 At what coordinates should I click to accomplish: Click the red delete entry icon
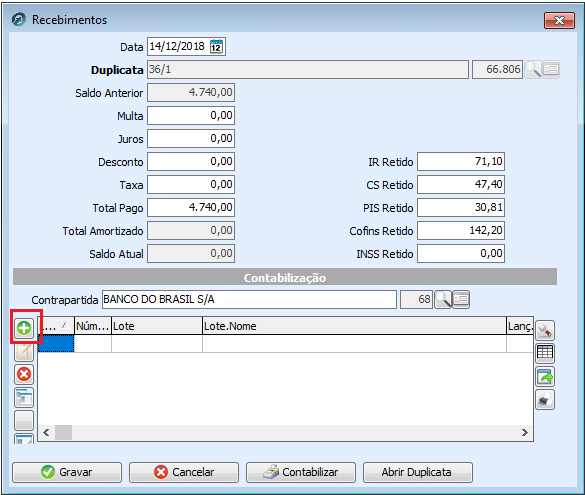point(24,374)
